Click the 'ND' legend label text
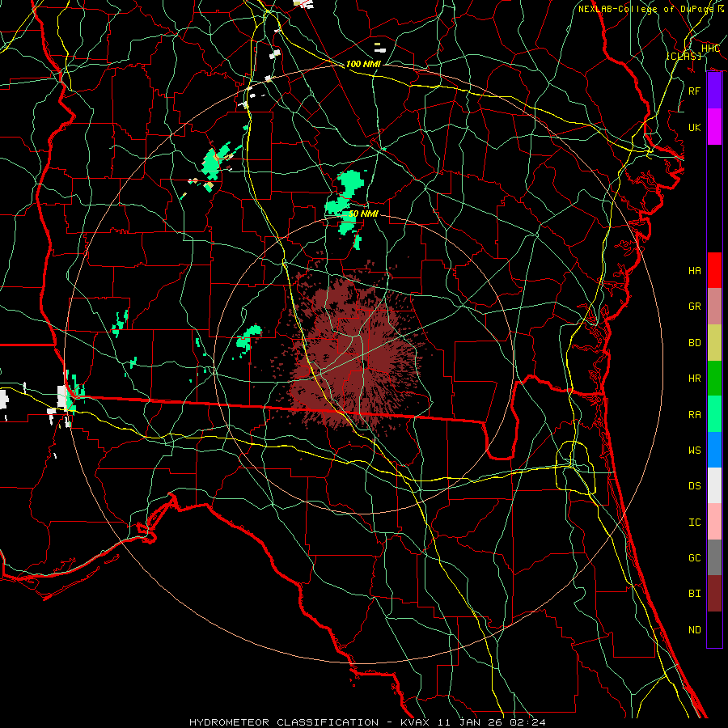Viewport: 728px width, 728px height. 694,630
